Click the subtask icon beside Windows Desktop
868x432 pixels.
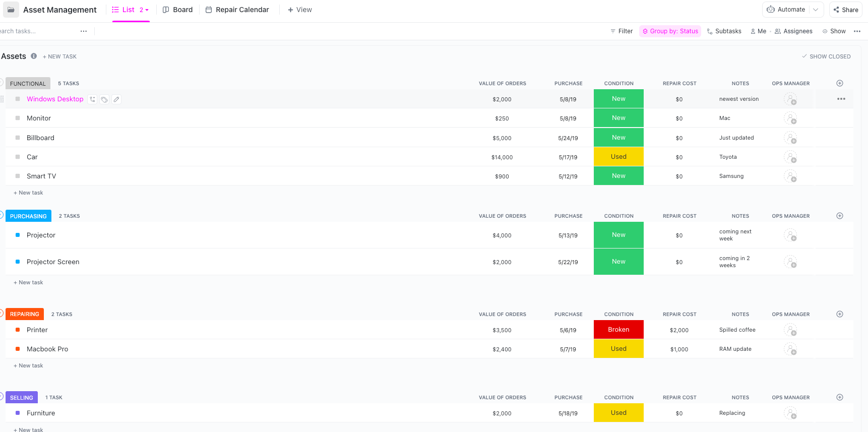[92, 99]
